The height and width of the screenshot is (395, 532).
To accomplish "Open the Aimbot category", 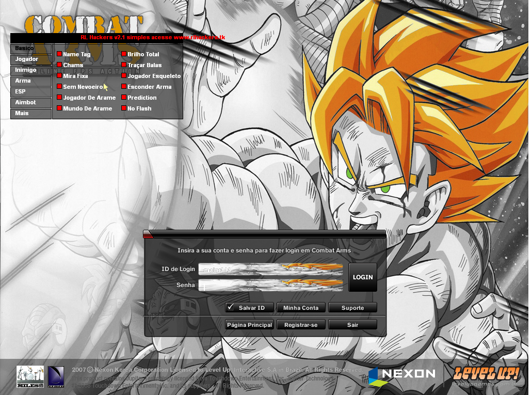I will 30,102.
